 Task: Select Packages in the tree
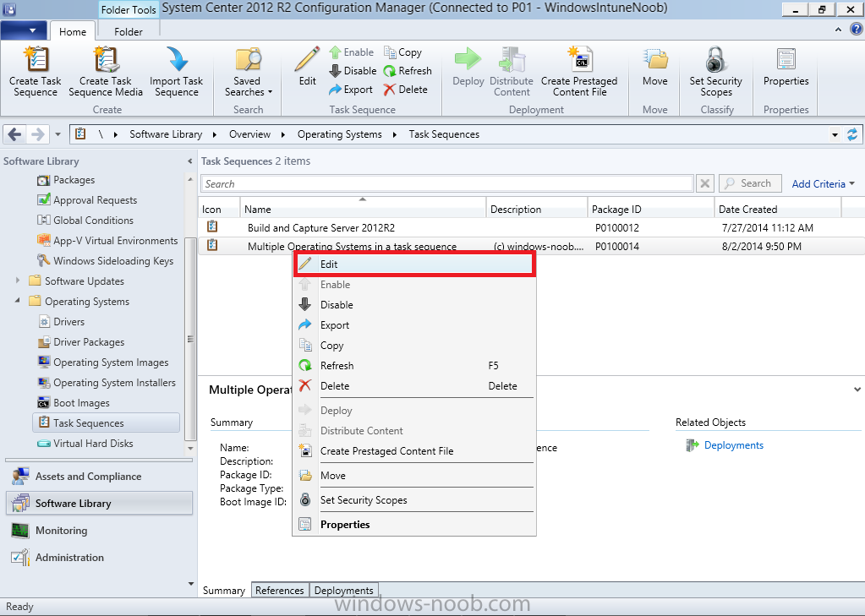click(74, 180)
